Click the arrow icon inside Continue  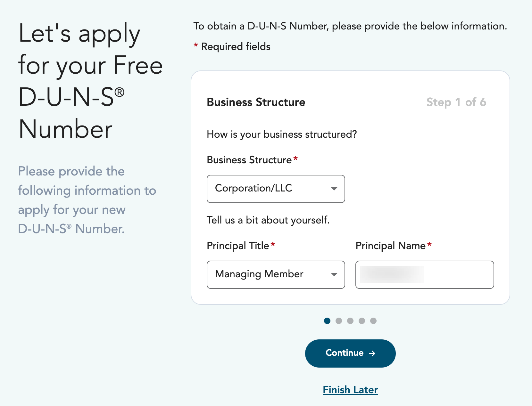tap(372, 353)
